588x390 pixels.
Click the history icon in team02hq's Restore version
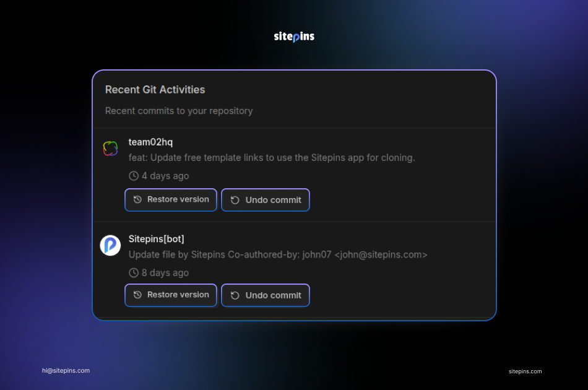pyautogui.click(x=138, y=200)
